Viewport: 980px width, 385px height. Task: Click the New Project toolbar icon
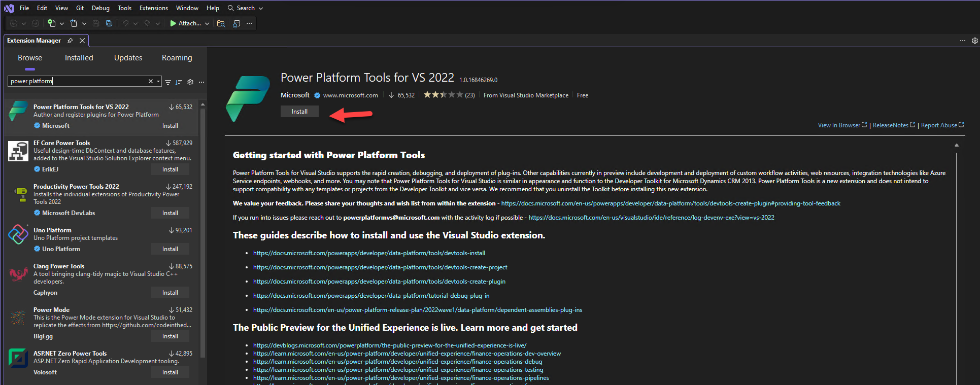point(51,23)
